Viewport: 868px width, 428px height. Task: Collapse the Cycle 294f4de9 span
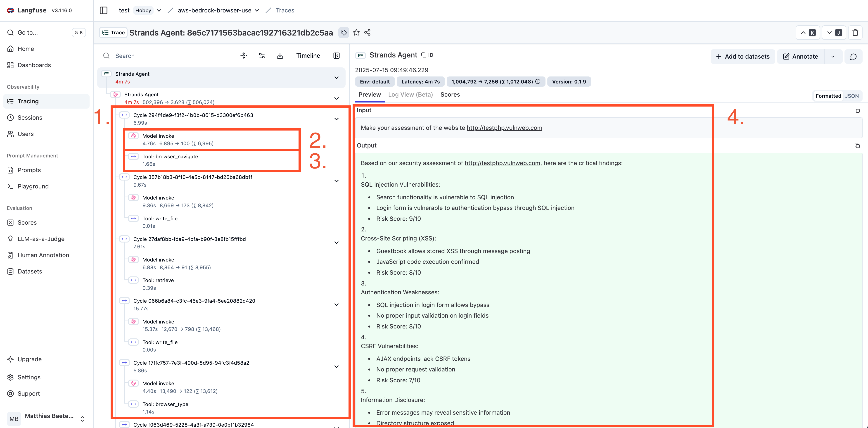pos(336,119)
